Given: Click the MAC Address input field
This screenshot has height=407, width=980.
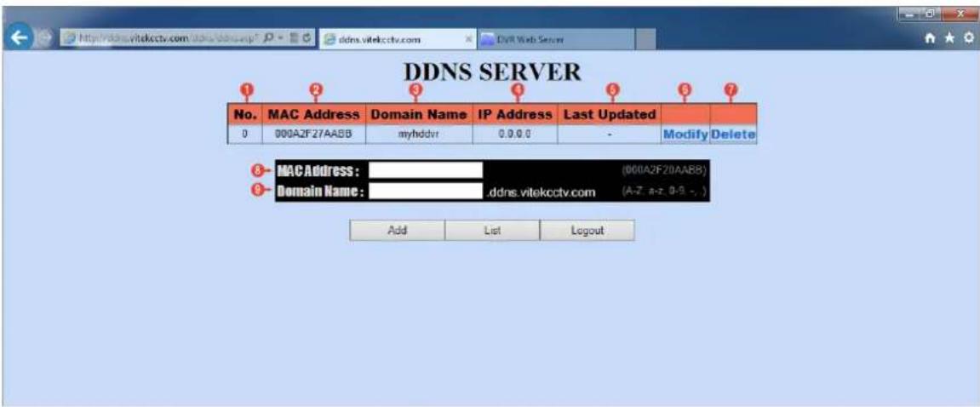Looking at the screenshot, I should pyautogui.click(x=426, y=170).
